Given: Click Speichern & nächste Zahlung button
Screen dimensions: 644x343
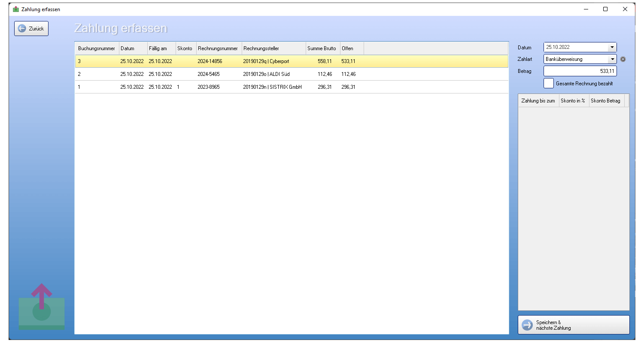Looking at the screenshot, I should (x=574, y=325).
